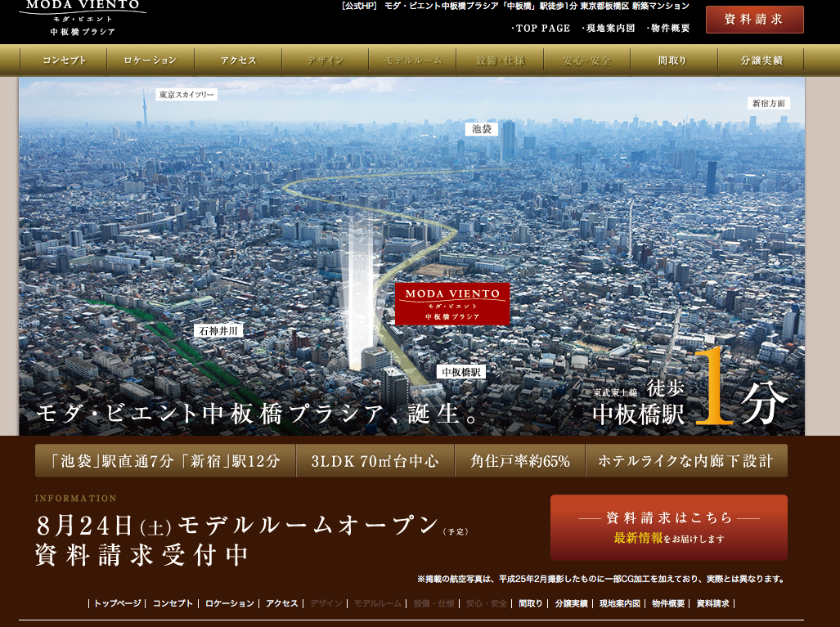Click the 東京スカイツリー label on the photo

pyautogui.click(x=186, y=95)
